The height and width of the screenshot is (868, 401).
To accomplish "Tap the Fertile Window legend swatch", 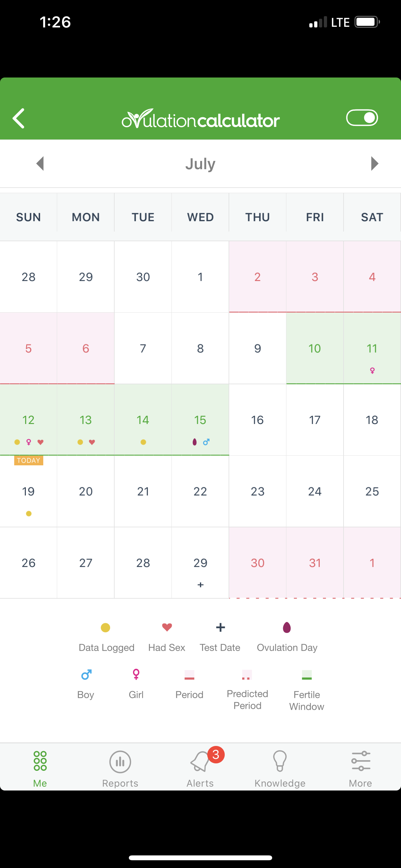I will tap(307, 675).
